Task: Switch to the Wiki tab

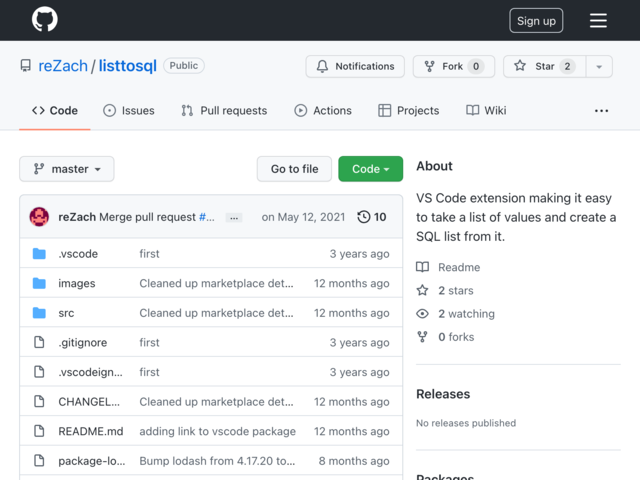Action: pyautogui.click(x=486, y=111)
